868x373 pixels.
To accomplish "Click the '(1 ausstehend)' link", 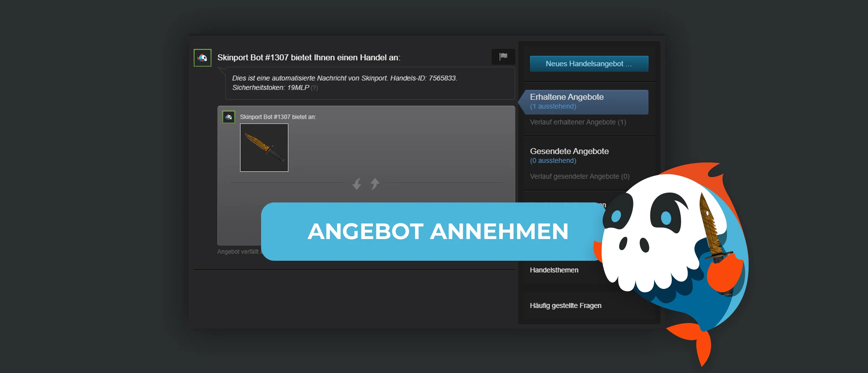I will pos(553,106).
